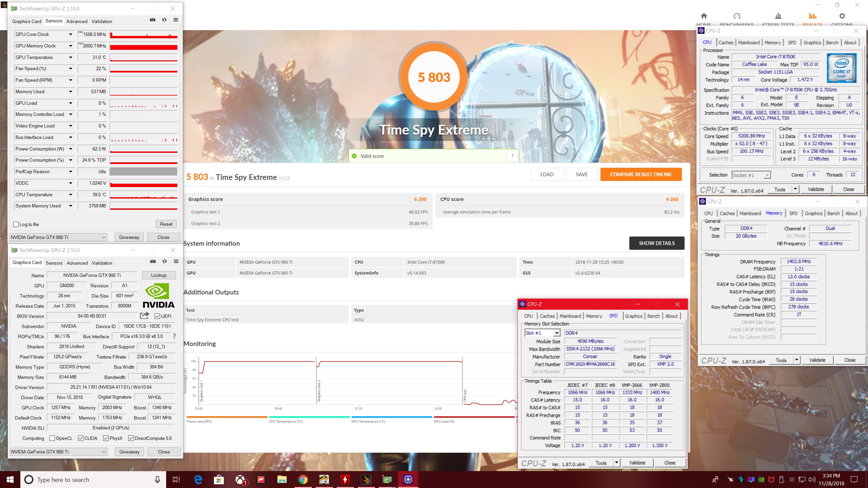
Task: Click the camera icon in lower GPU-Z window
Action: click(153, 261)
